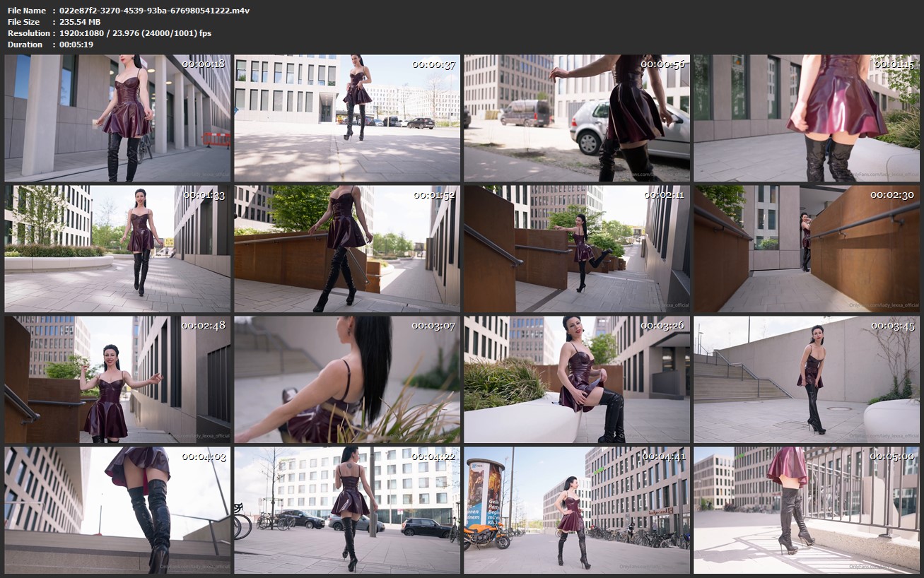
Task: Open the frame stamped 00:01:52
Action: coord(347,249)
